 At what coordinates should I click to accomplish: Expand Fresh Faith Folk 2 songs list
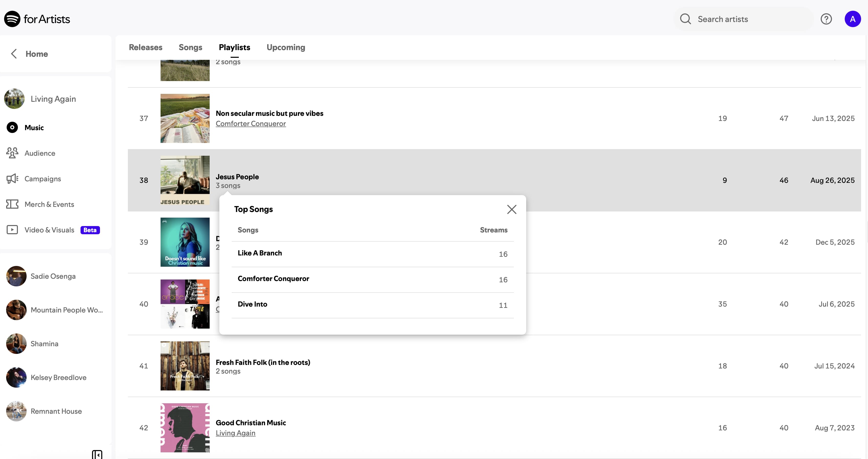[228, 371]
